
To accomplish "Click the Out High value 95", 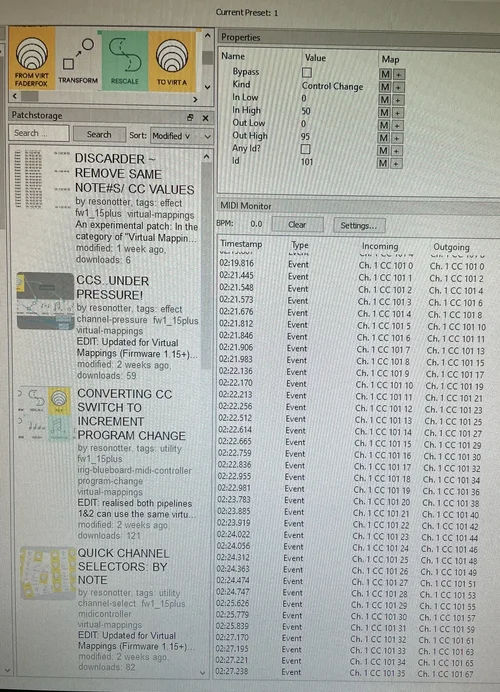I will coord(305,136).
